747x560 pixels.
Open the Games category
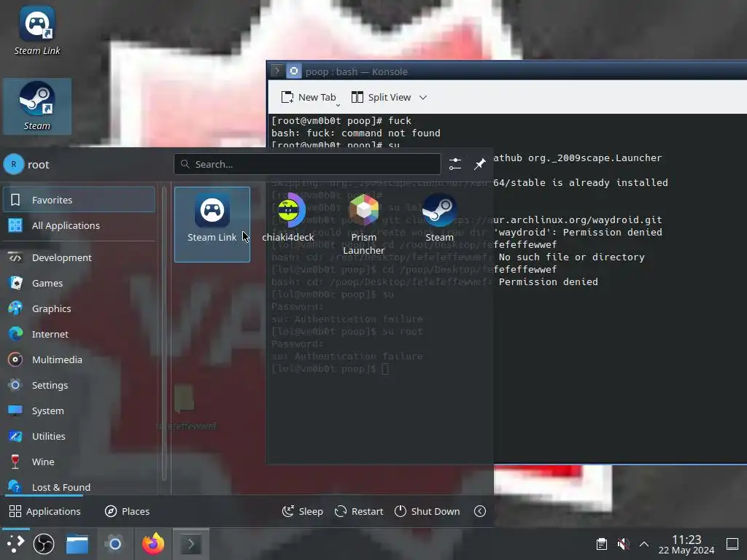point(79,283)
